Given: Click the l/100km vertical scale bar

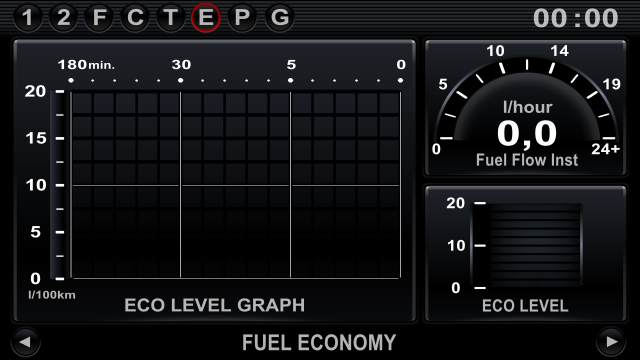Looking at the screenshot, I should pyautogui.click(x=57, y=185).
